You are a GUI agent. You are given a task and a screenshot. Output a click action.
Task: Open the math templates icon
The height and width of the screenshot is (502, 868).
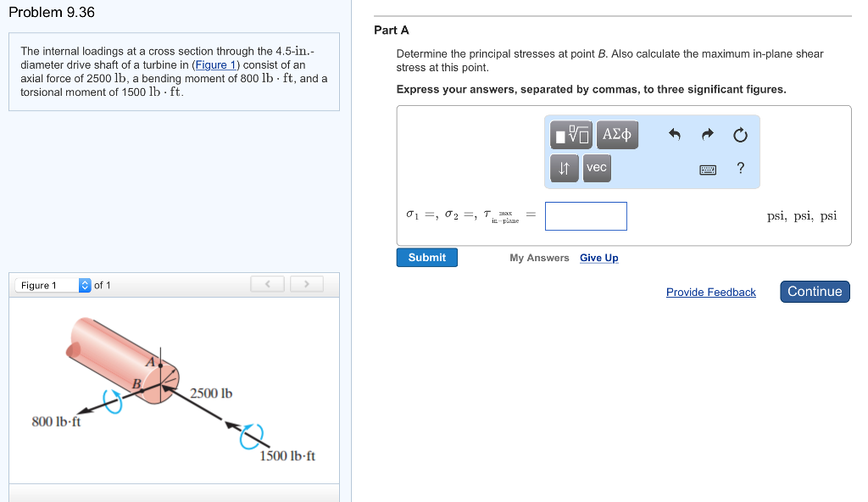571,134
